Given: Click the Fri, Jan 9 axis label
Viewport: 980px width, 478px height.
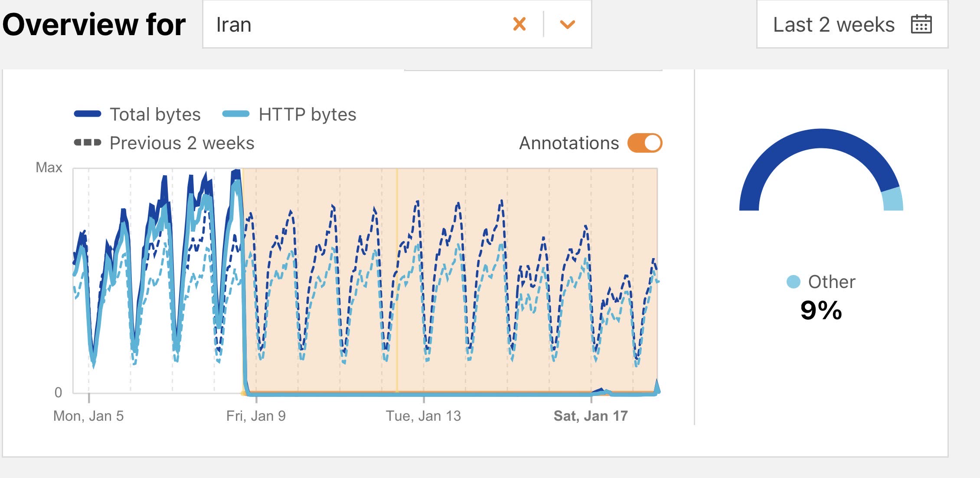Looking at the screenshot, I should pos(256,416).
